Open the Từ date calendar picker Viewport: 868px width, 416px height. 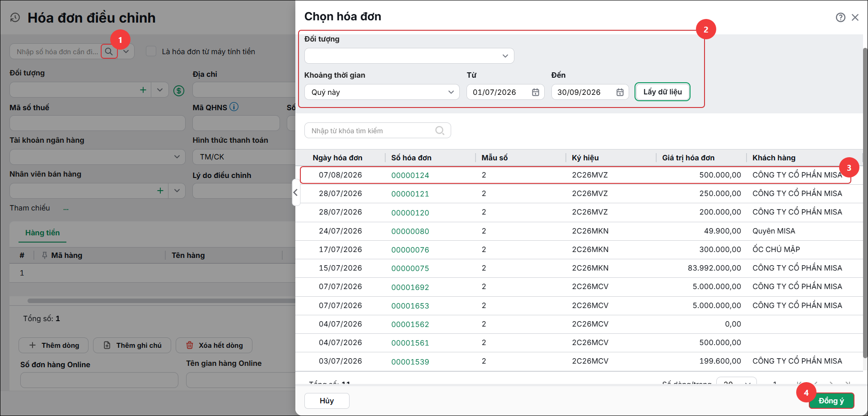pos(536,92)
